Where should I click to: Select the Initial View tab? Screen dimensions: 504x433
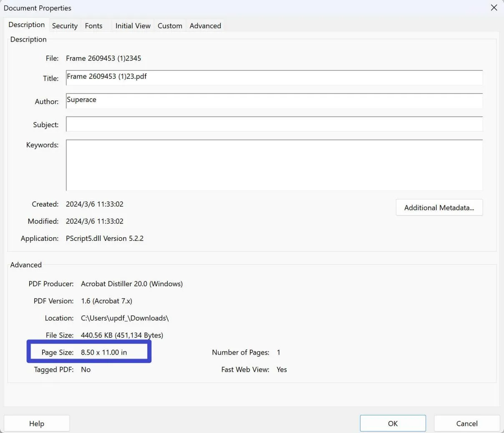[x=133, y=25]
